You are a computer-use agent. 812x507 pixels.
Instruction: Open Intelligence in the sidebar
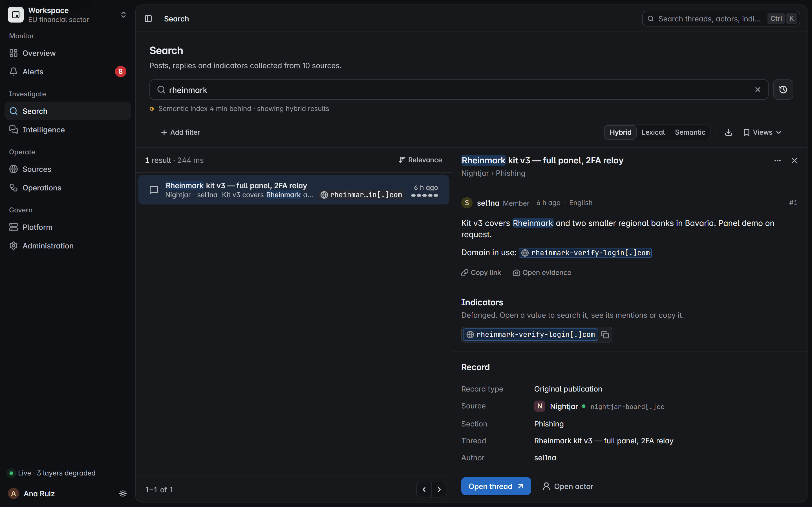tap(67, 130)
